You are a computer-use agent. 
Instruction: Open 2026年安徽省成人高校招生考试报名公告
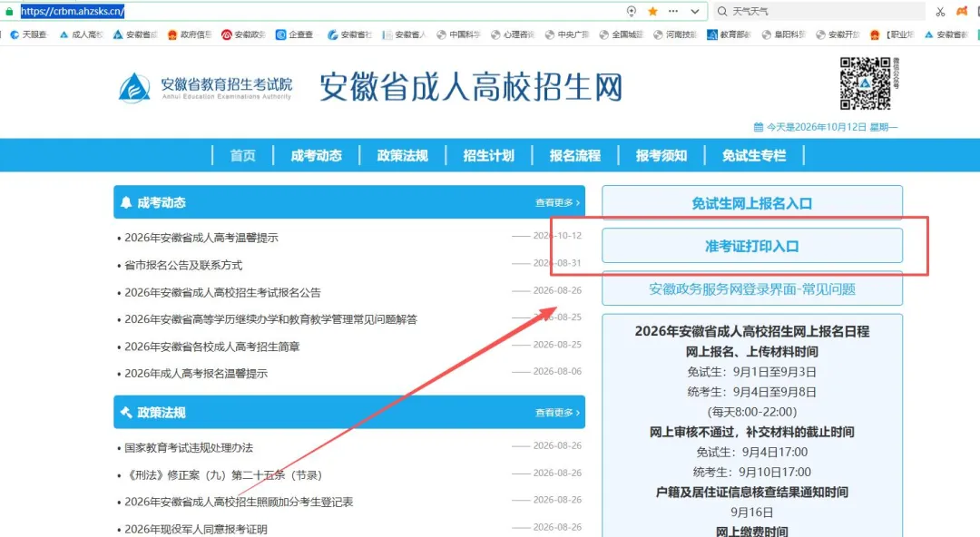click(x=222, y=293)
